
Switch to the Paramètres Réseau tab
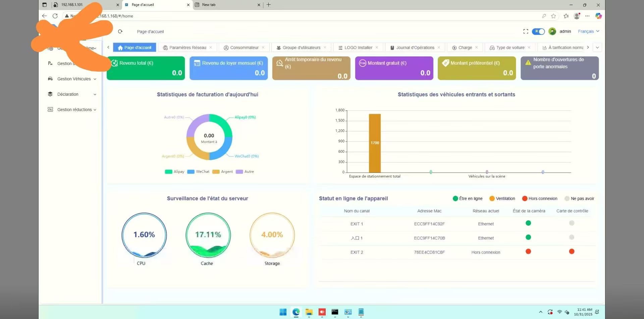187,48
